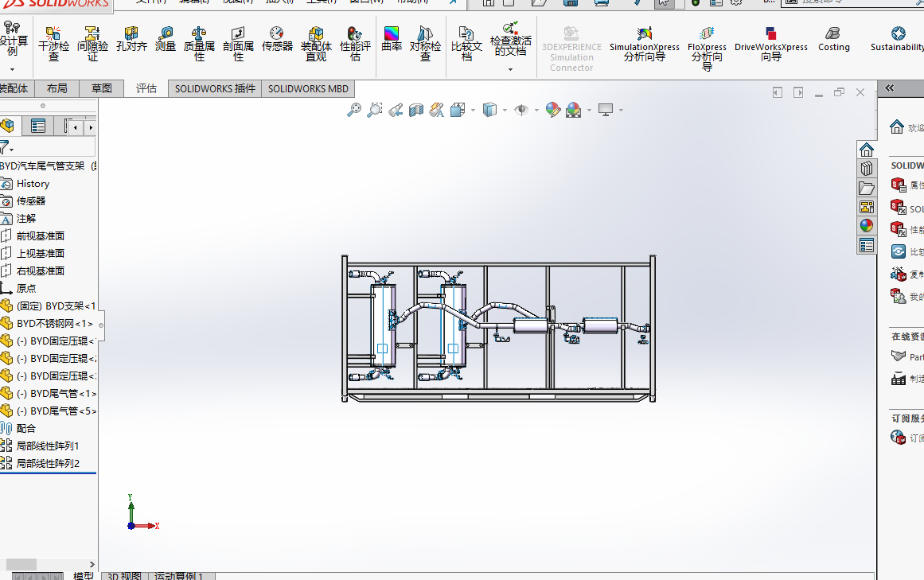Open the File Explorer task pane tab

point(866,188)
